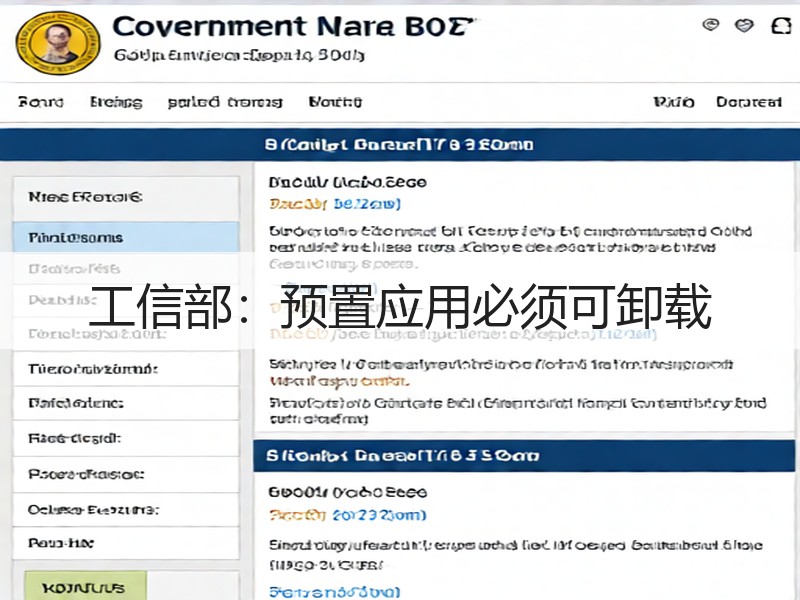Click the orange-and-blue date link under first headline
800x600 pixels.
(335, 204)
